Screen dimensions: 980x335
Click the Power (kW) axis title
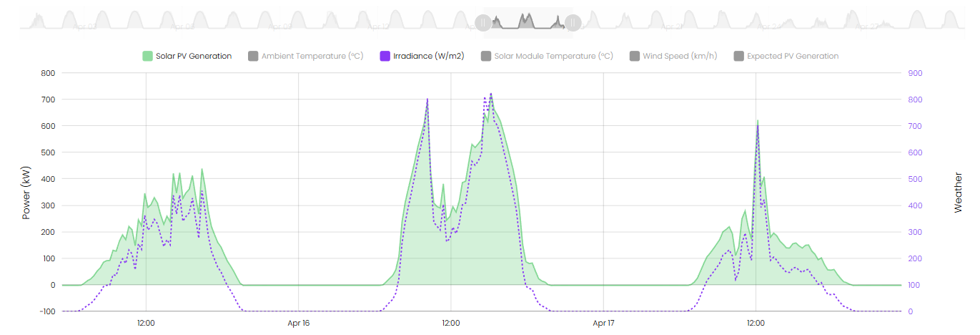[x=26, y=193]
